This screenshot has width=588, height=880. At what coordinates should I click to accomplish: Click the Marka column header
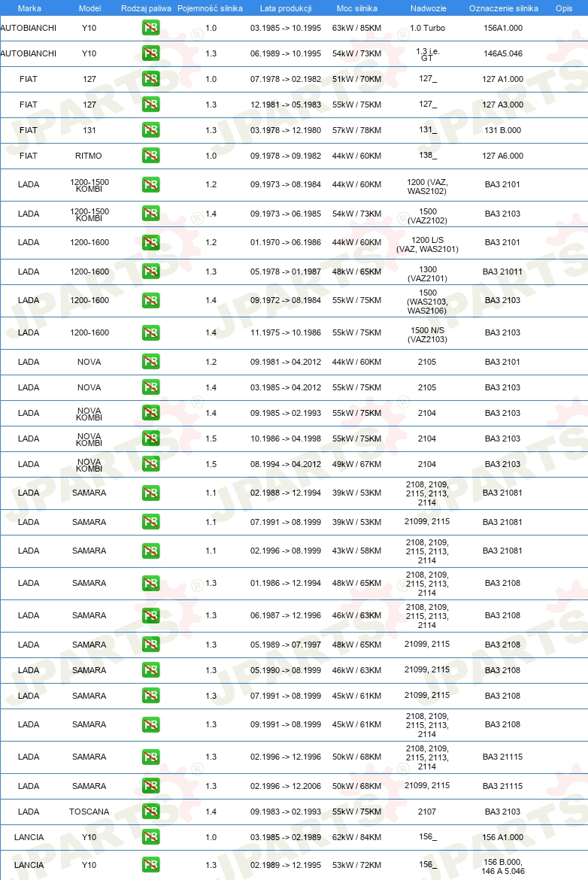tap(29, 8)
